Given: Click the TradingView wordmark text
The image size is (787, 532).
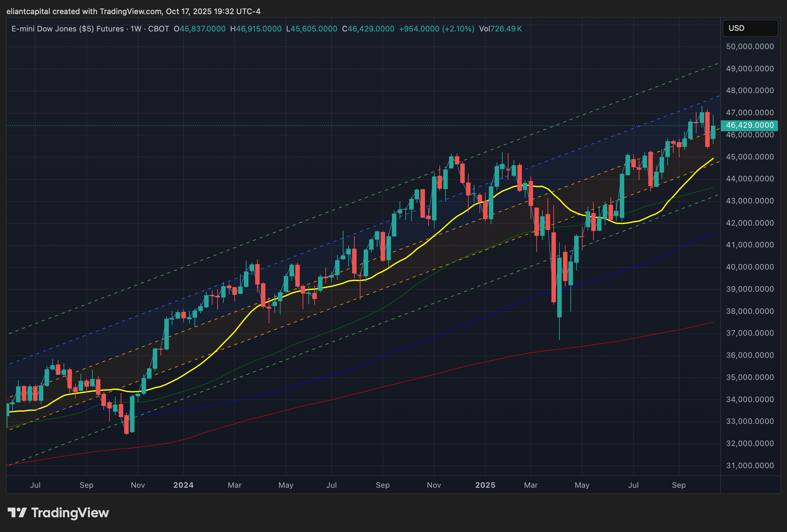Looking at the screenshot, I should [x=70, y=513].
